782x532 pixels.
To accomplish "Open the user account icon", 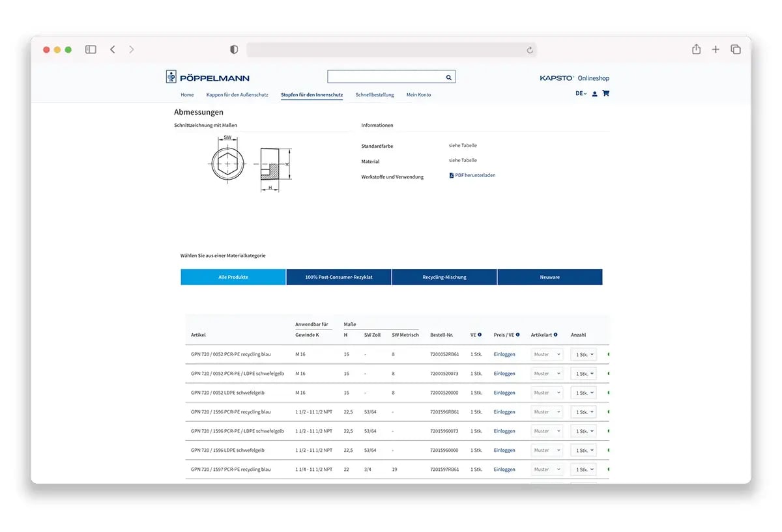I will 594,94.
